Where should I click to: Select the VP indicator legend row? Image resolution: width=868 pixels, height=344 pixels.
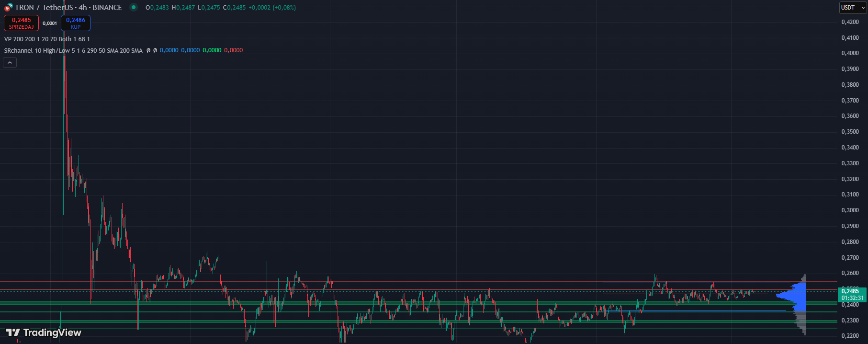click(x=46, y=39)
